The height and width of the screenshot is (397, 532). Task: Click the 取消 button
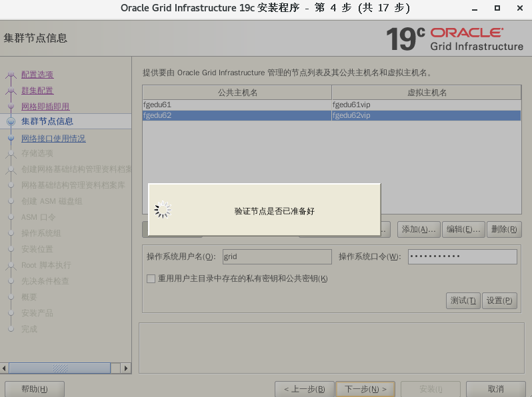[x=496, y=389]
